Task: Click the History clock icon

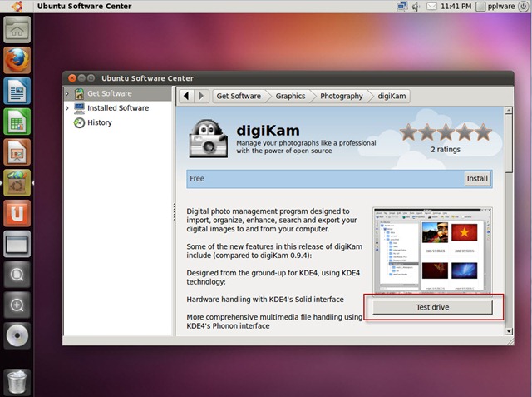Action: (x=79, y=122)
